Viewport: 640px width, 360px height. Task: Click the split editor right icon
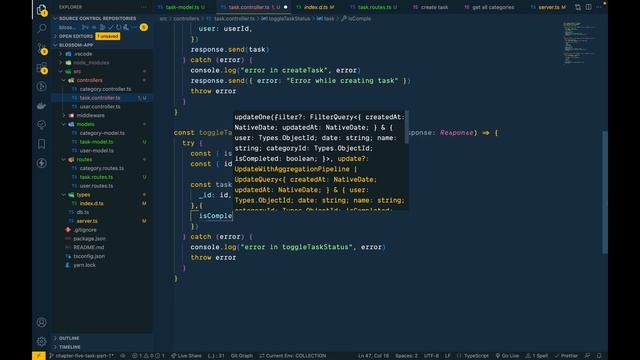588,7
